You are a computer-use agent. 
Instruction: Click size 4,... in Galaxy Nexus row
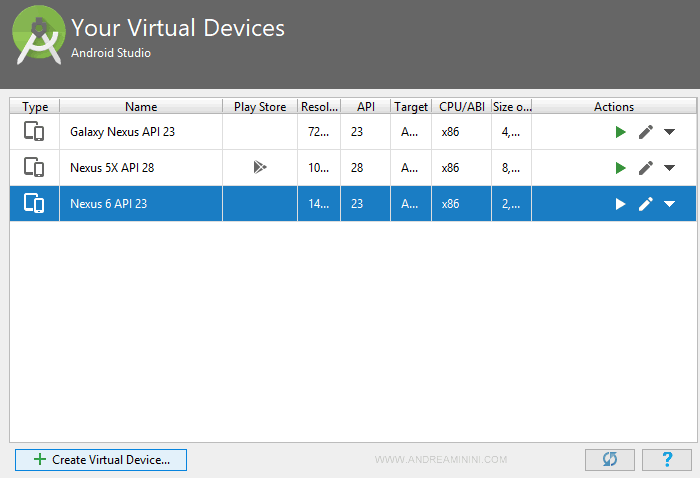point(511,132)
